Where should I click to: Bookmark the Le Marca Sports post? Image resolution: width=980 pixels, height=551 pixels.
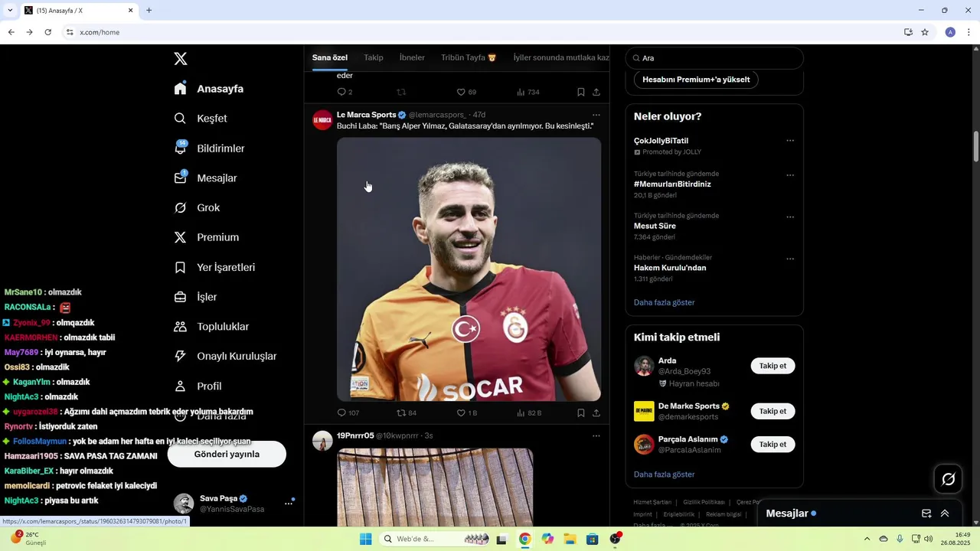click(581, 412)
